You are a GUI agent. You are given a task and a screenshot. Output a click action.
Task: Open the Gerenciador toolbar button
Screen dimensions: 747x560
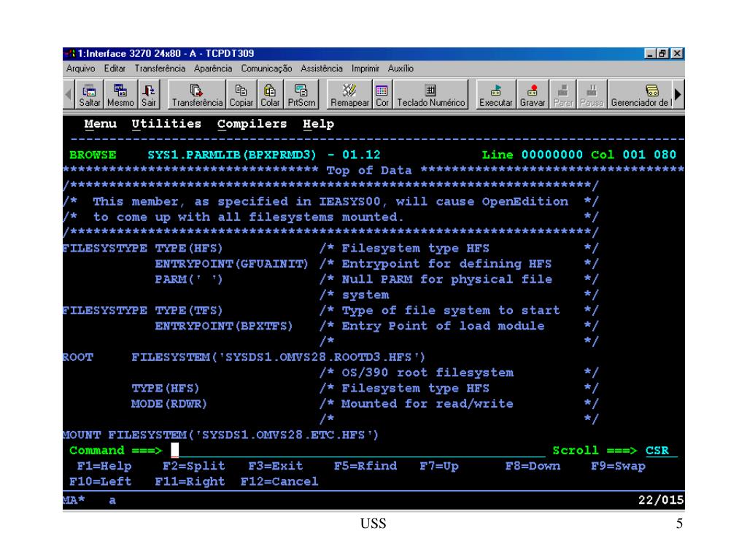(x=640, y=95)
